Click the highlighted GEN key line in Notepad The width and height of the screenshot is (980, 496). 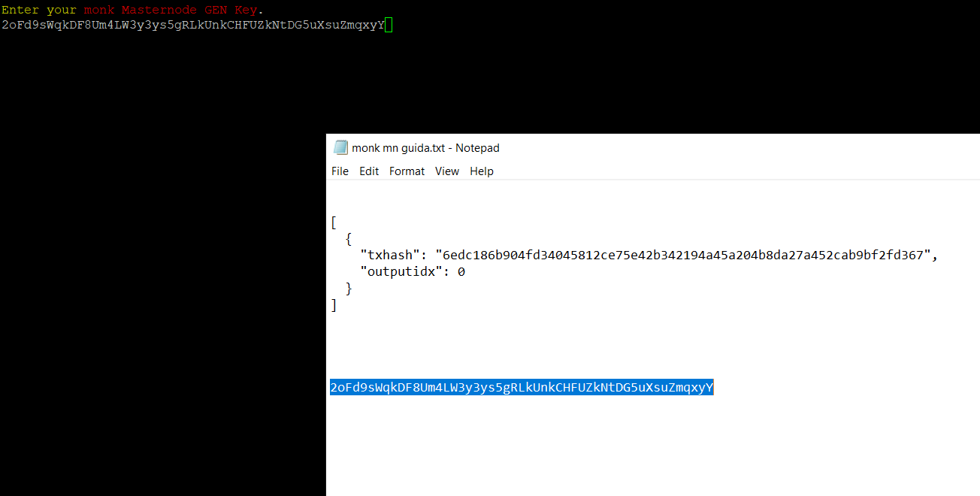click(522, 388)
